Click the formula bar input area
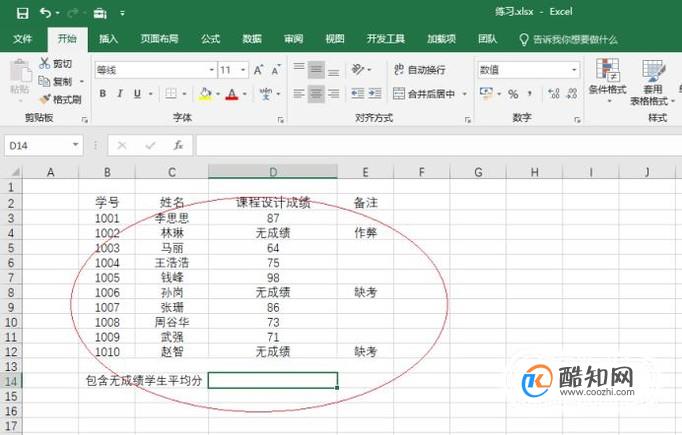This screenshot has height=435, width=682. (438, 146)
